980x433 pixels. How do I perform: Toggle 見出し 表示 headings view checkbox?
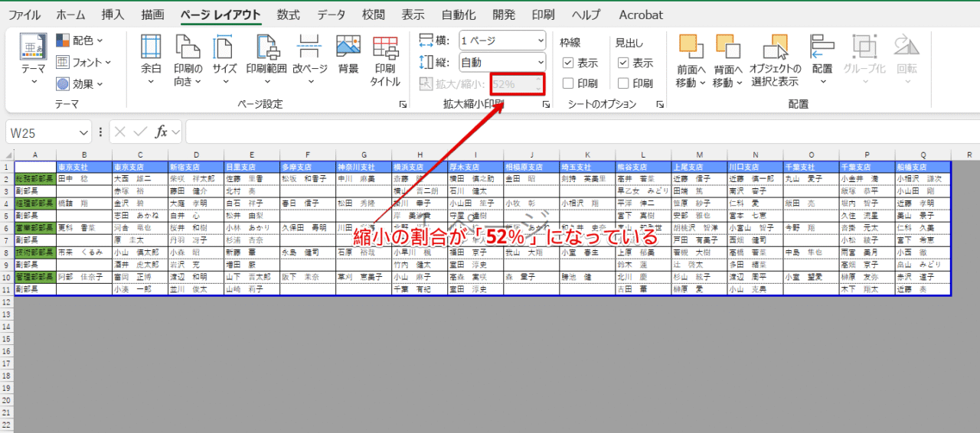point(623,63)
